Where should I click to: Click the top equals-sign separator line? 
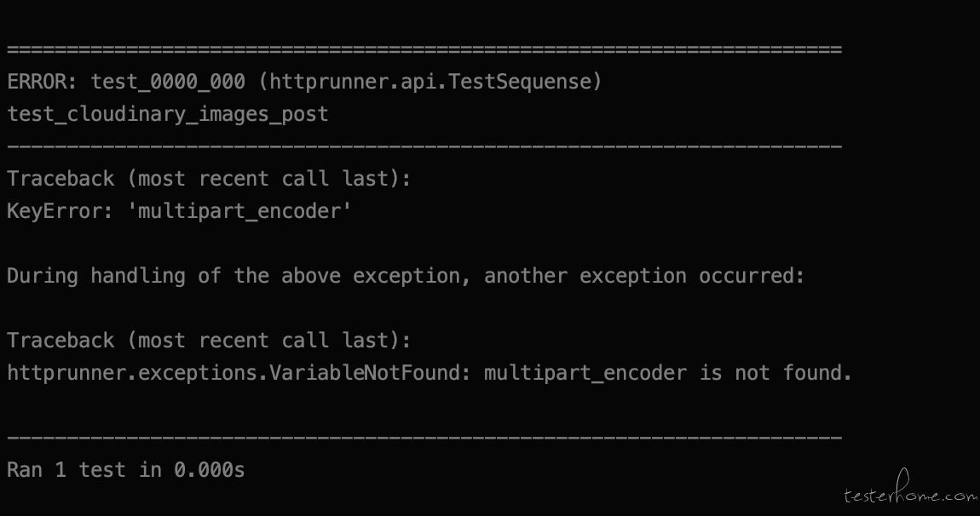coord(424,49)
